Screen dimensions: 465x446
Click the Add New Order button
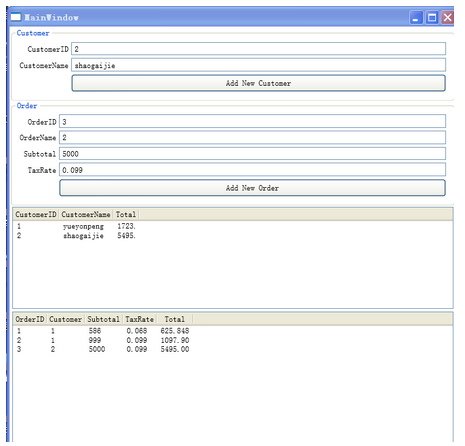pos(252,188)
